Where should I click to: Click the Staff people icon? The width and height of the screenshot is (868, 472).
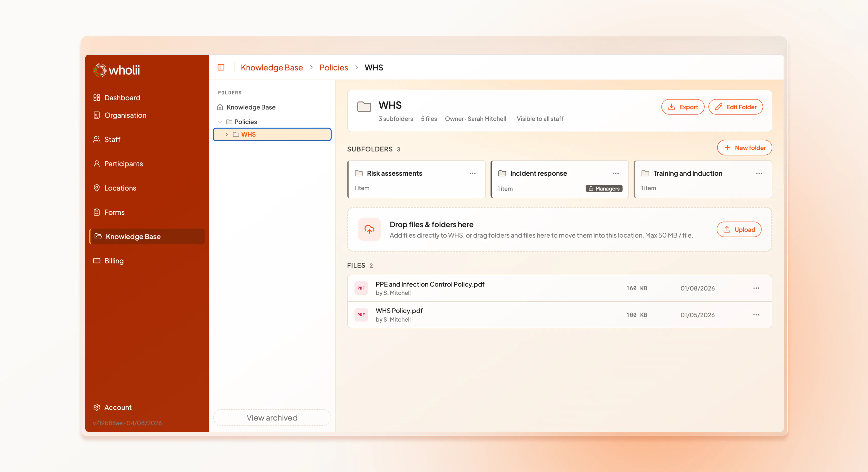97,140
